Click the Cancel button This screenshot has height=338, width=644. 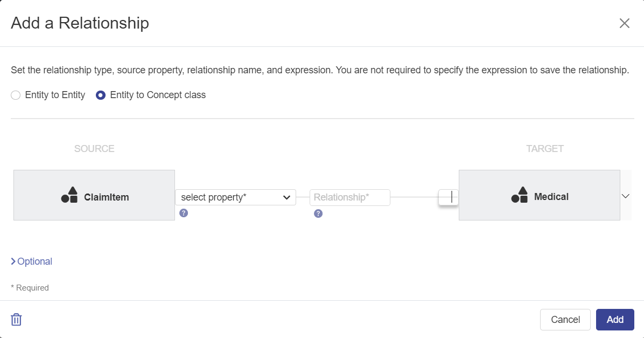click(x=565, y=319)
